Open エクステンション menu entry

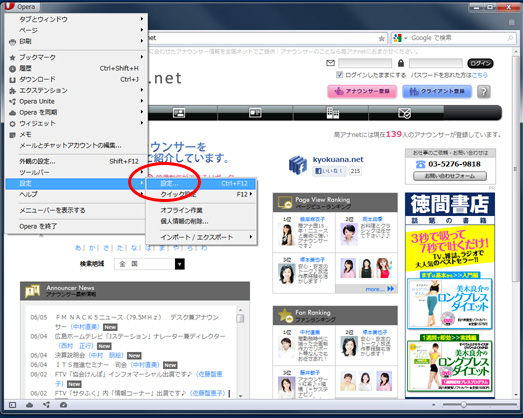pos(76,90)
